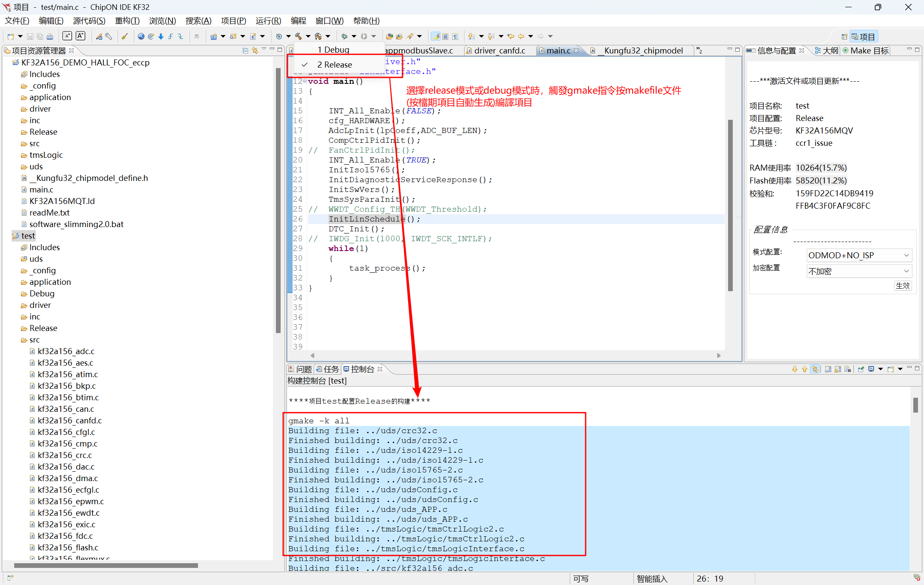
Task: Click the hammer build icon in toolbar
Action: [x=298, y=36]
